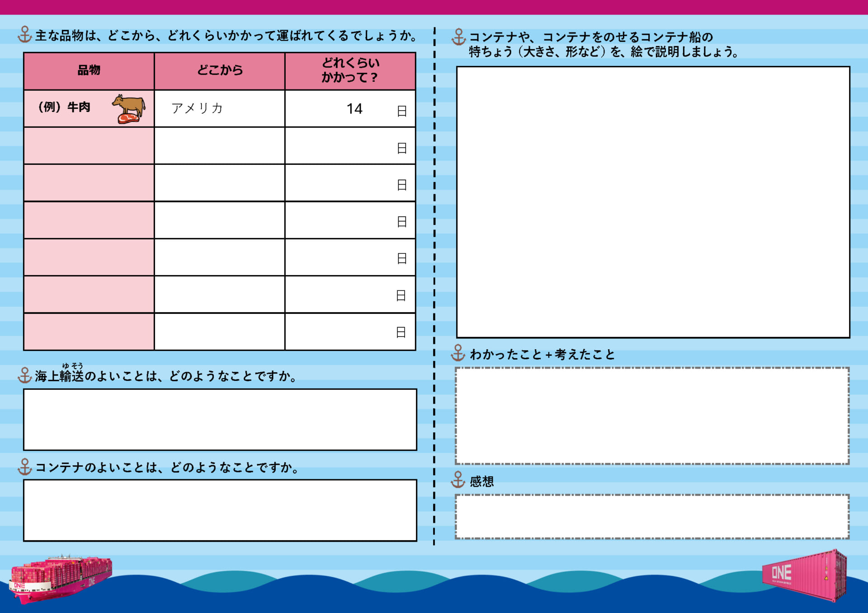868x613 pixels.
Task: Click anchor icon beside 主な品物は heading
Action: 24,35
